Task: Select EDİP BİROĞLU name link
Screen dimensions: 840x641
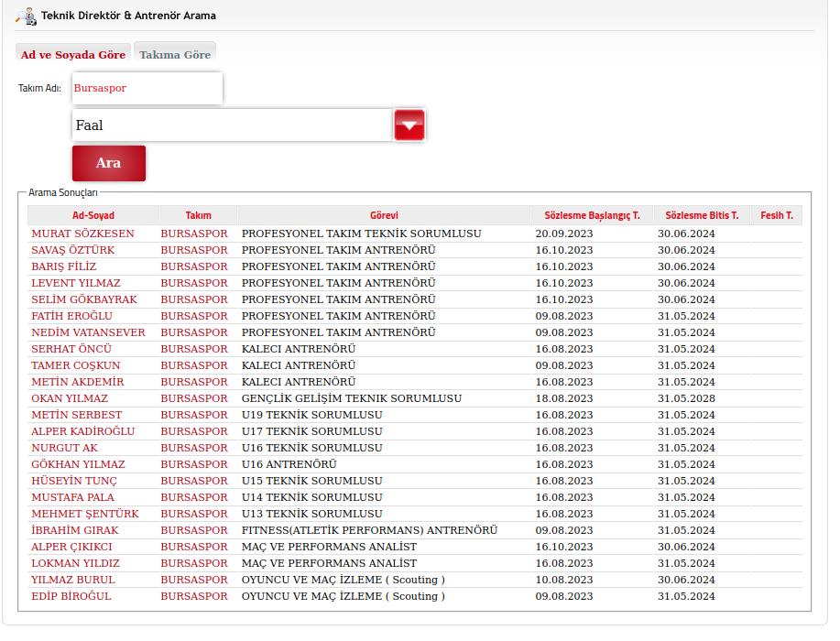Action: click(x=71, y=596)
